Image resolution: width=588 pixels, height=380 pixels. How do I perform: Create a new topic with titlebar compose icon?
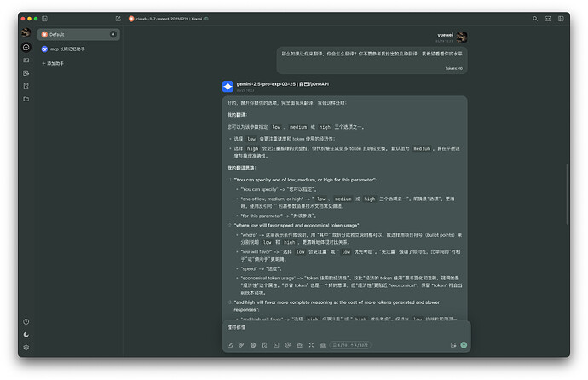click(118, 19)
